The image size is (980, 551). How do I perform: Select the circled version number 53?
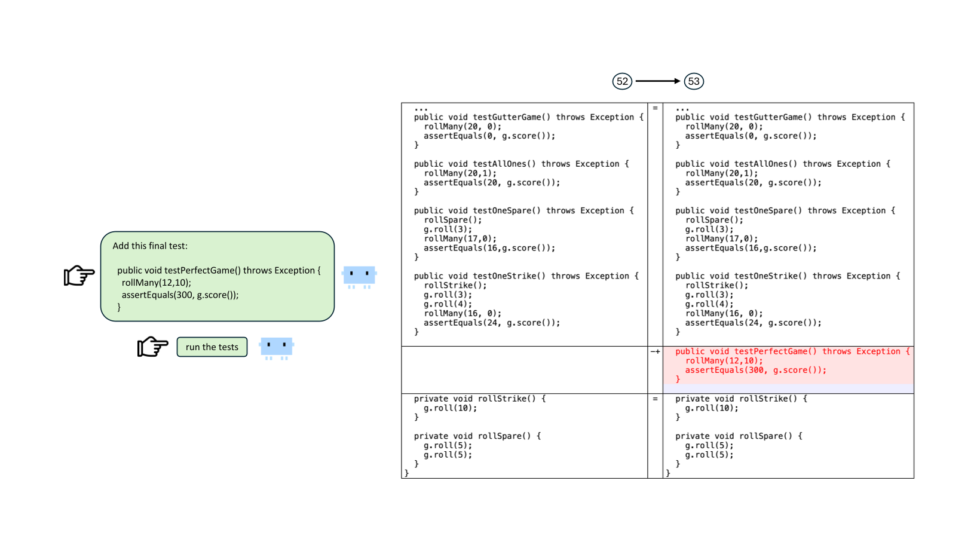pyautogui.click(x=693, y=81)
